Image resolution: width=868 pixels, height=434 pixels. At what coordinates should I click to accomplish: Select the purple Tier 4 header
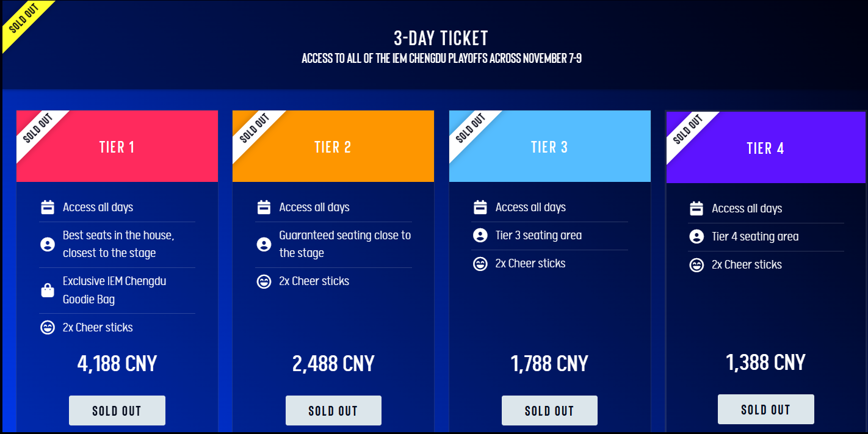[766, 148]
